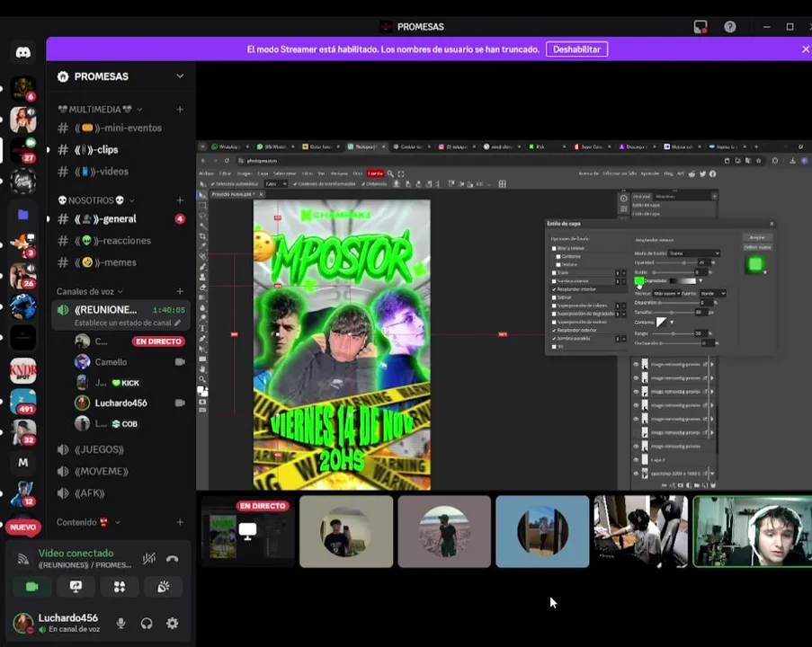Mute the microphone next to Luchardo456
The width and height of the screenshot is (812, 647).
click(x=120, y=624)
